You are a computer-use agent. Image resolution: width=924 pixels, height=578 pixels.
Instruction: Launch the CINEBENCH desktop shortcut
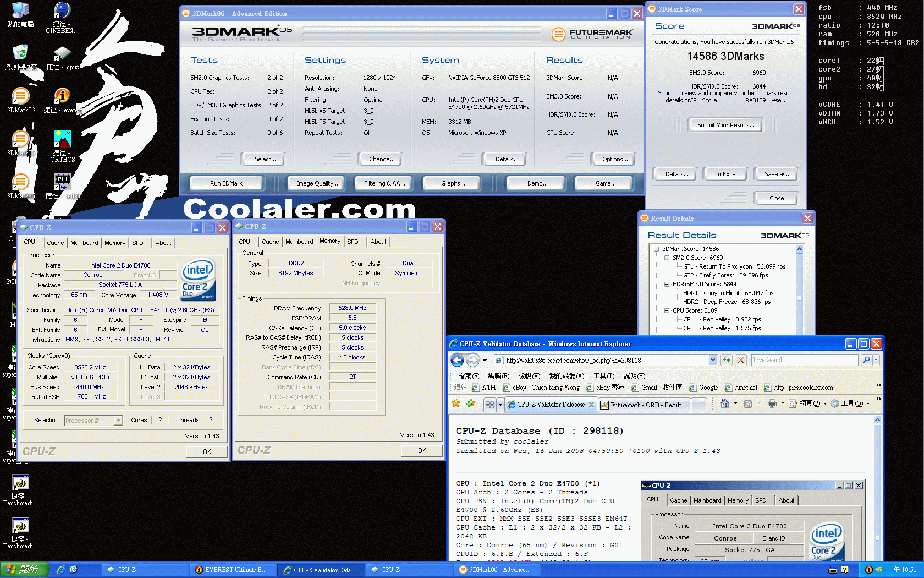coord(62,18)
